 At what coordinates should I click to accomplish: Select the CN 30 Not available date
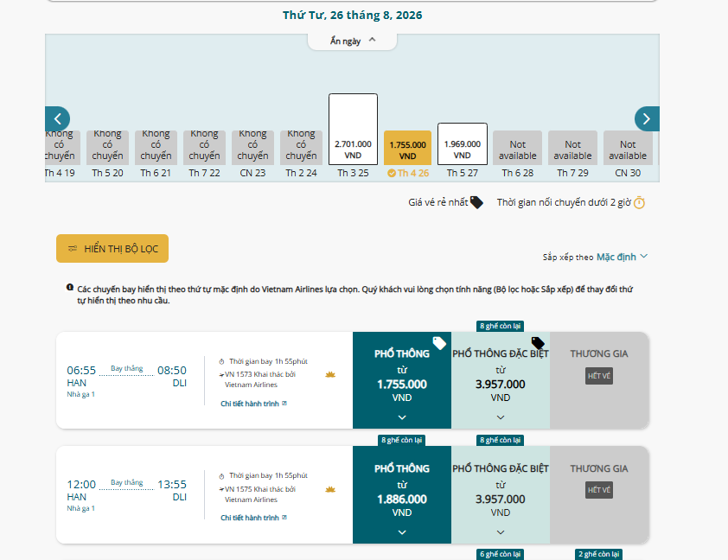[x=628, y=148]
